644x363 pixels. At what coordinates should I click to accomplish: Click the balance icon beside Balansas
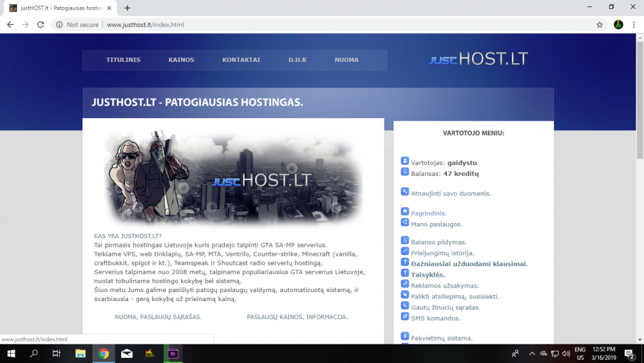[404, 172]
